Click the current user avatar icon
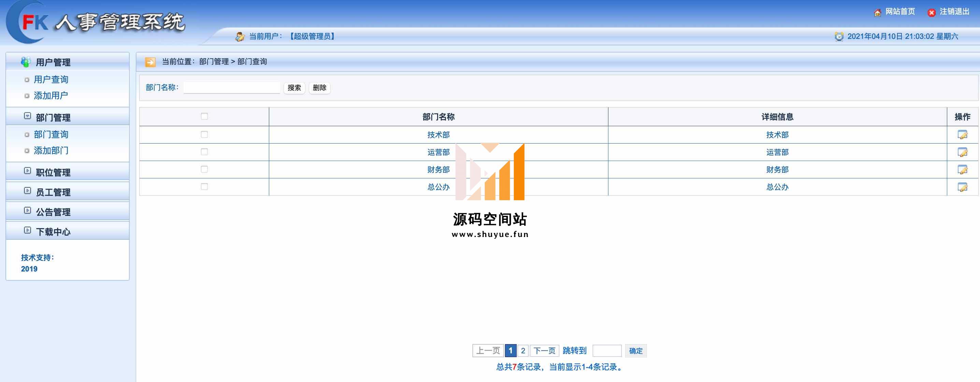 coord(240,36)
